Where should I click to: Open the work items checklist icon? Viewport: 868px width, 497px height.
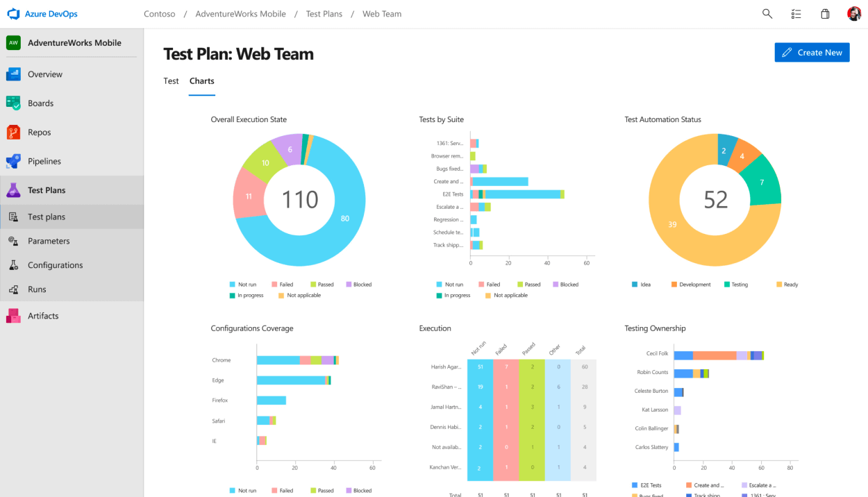point(796,14)
